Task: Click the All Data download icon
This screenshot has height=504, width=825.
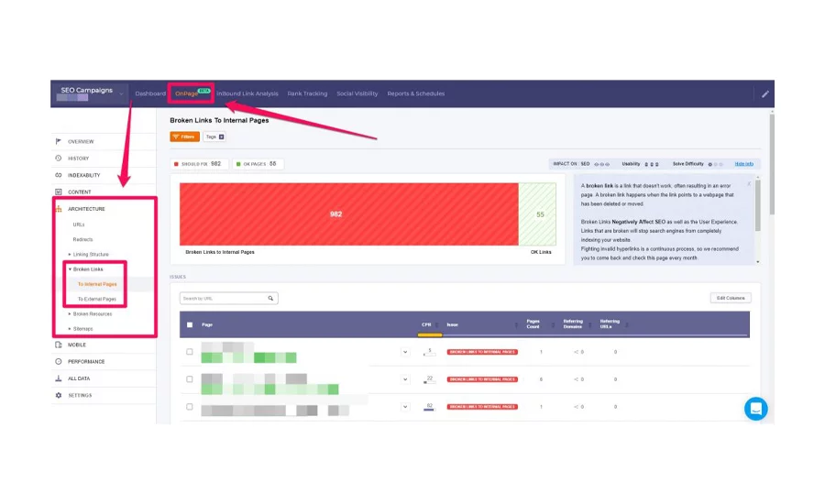Action: point(59,378)
